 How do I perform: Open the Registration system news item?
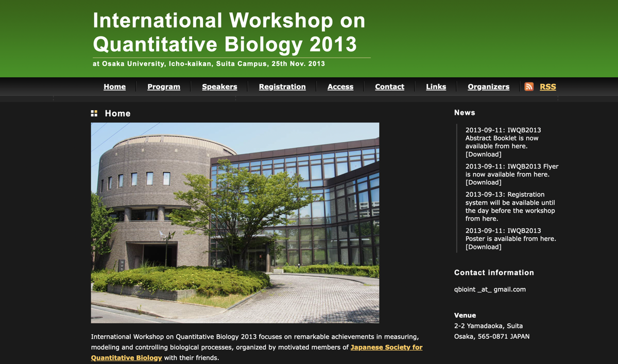(x=510, y=206)
